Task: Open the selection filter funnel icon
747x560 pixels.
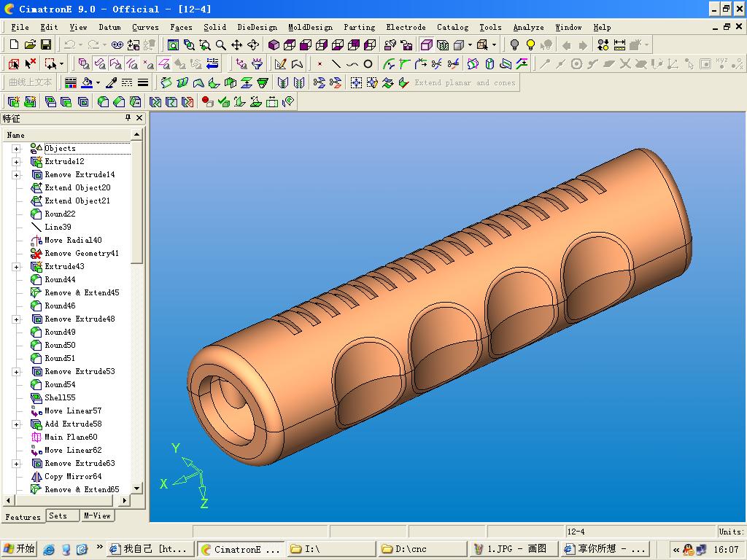Action: click(x=258, y=63)
